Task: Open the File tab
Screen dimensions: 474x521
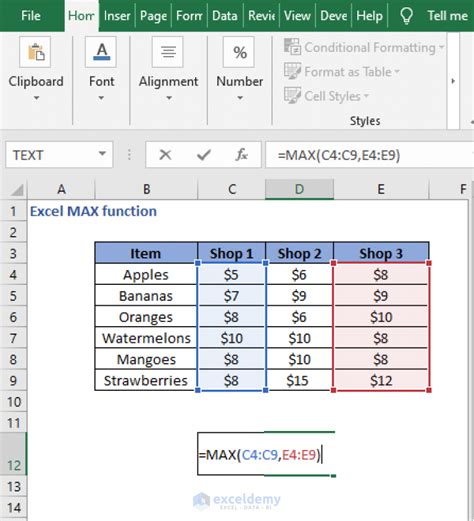Action: (31, 16)
